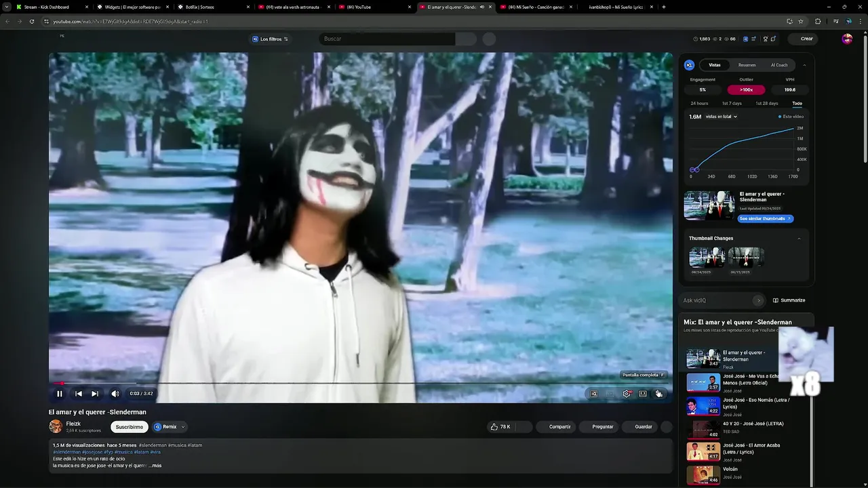Switch to Vistas tab in vidIQ panel
The height and width of the screenshot is (488, 868).
click(715, 65)
